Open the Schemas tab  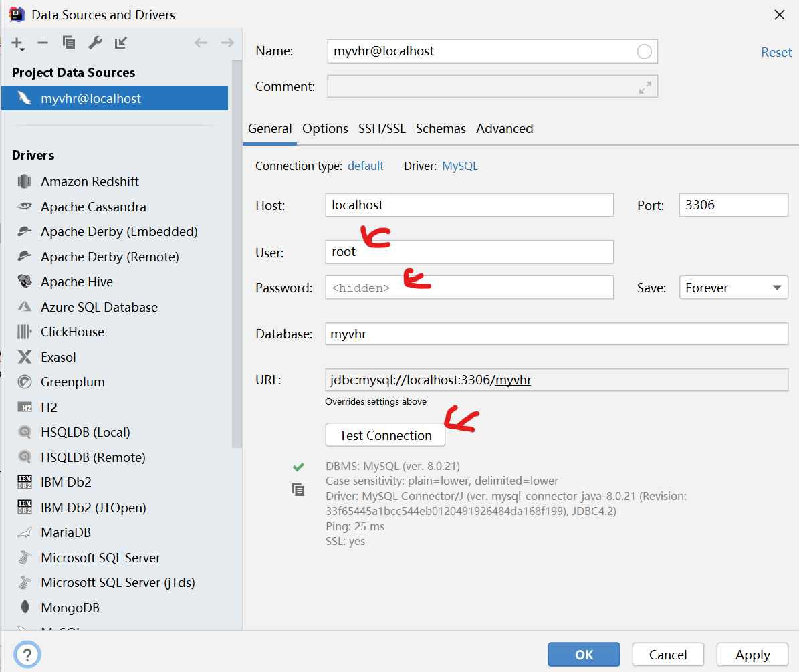tap(441, 129)
